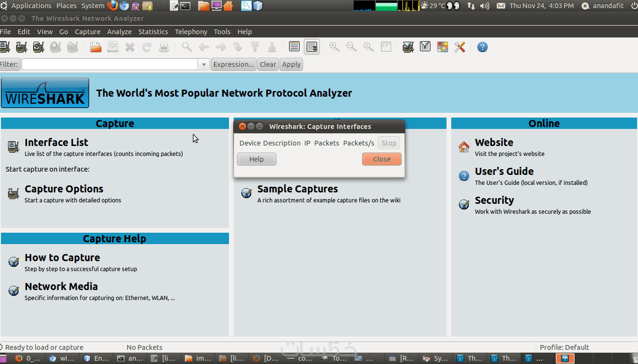Screen dimensions: 638x364
Task: Open the Analyze menu
Action: pos(119,32)
